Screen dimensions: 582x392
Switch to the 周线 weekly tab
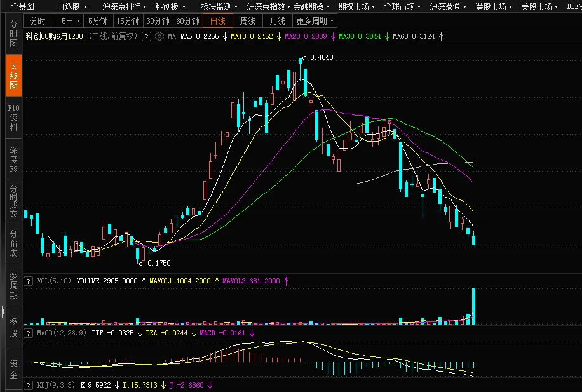tap(248, 21)
